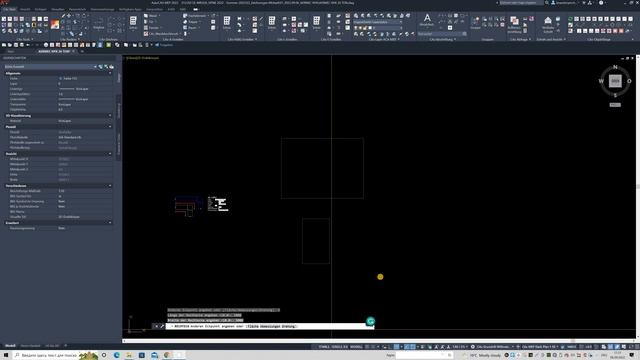Viewport: 640px width, 360px height.
Task: Click the Select Objects icon in Properties palette
Action: point(106,67)
